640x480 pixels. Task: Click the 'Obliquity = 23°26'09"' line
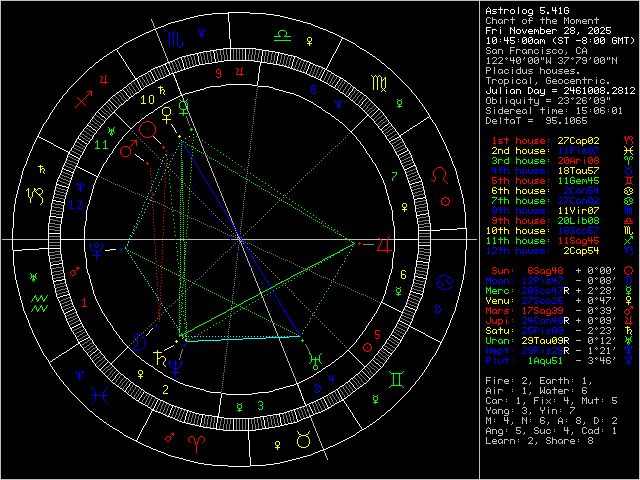tap(548, 100)
